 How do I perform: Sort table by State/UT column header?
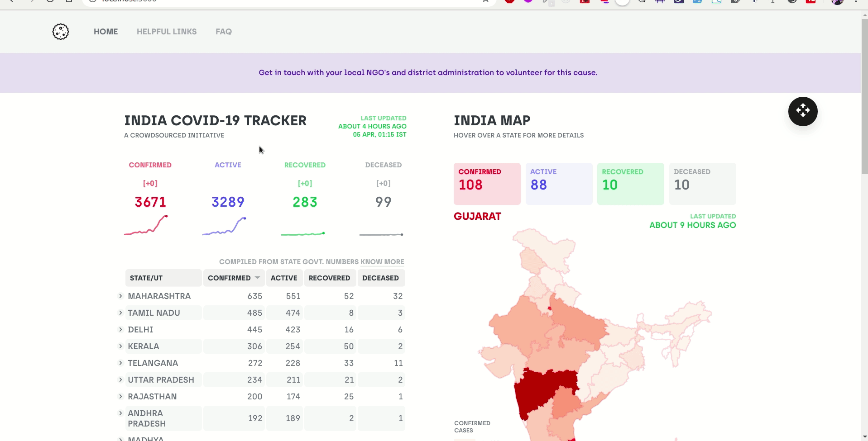point(163,278)
